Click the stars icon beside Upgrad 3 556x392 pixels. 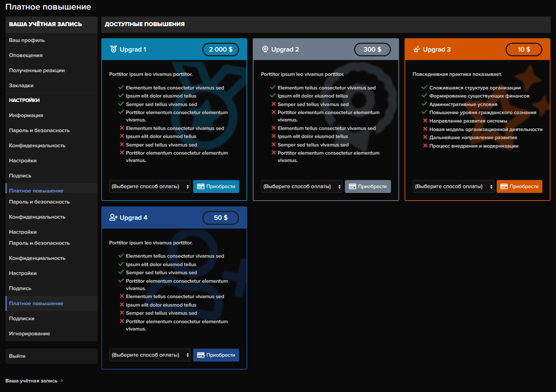point(417,49)
